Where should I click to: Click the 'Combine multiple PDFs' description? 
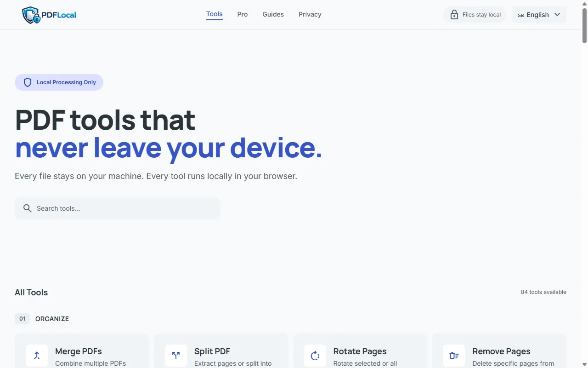point(90,363)
